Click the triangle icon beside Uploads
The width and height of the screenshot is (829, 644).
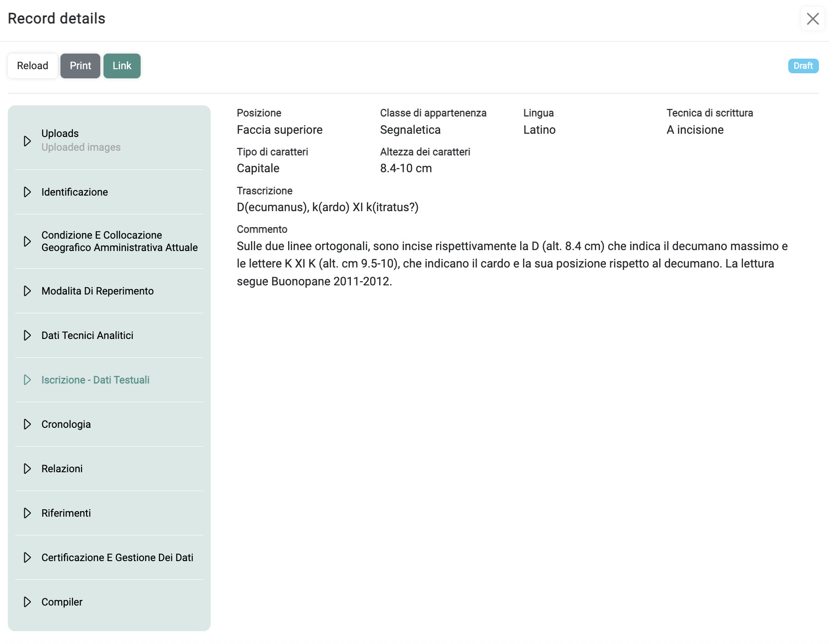27,141
